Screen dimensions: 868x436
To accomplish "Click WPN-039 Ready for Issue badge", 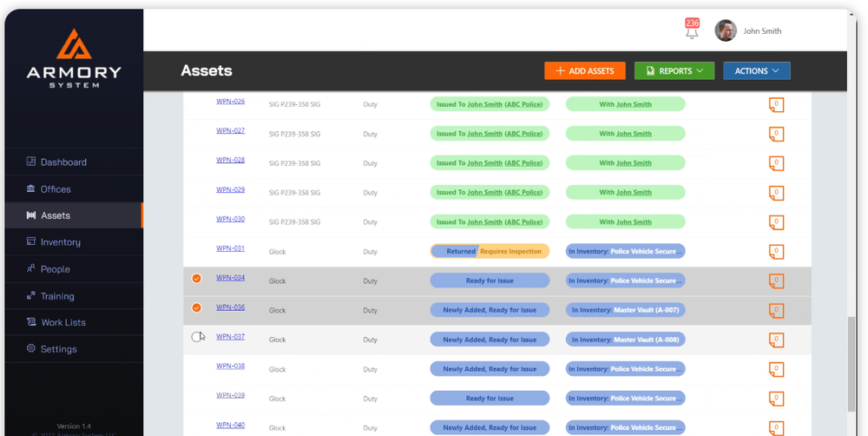I will 490,399.
